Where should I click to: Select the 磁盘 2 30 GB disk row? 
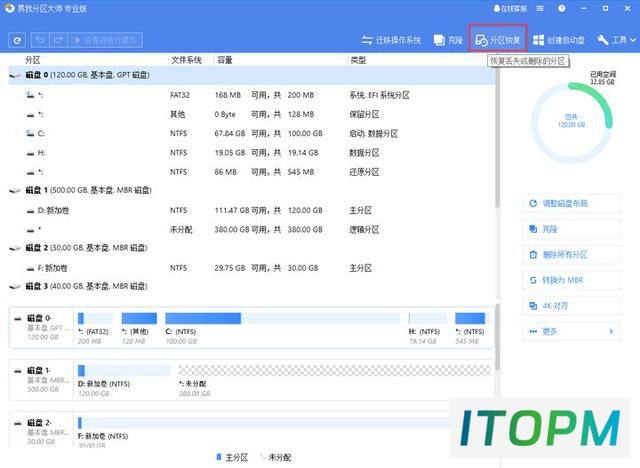251,248
